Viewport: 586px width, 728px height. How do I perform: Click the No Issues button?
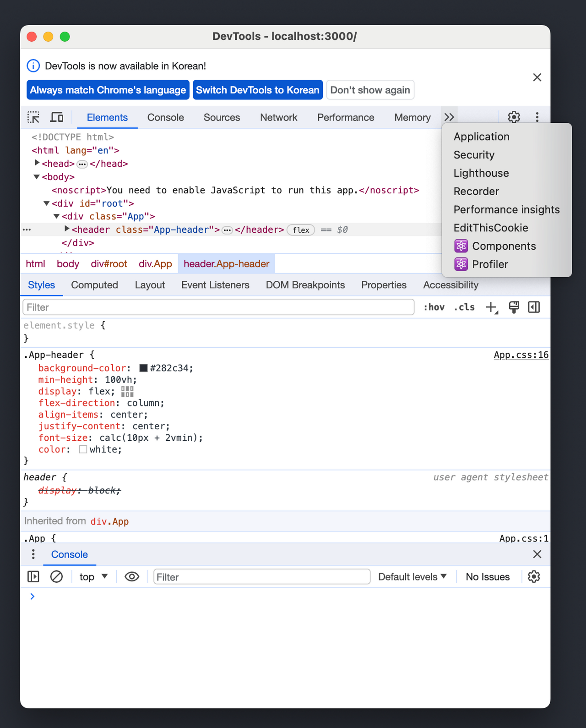[488, 577]
